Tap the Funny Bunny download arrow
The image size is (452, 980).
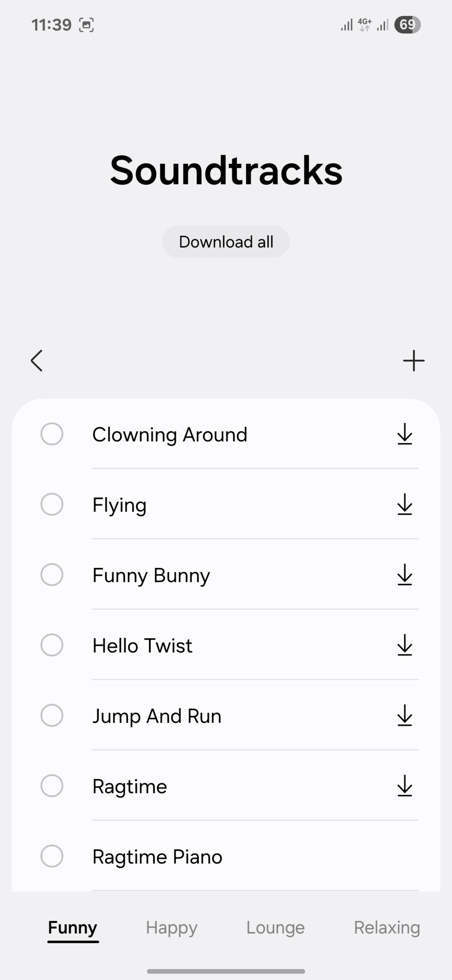click(x=404, y=575)
